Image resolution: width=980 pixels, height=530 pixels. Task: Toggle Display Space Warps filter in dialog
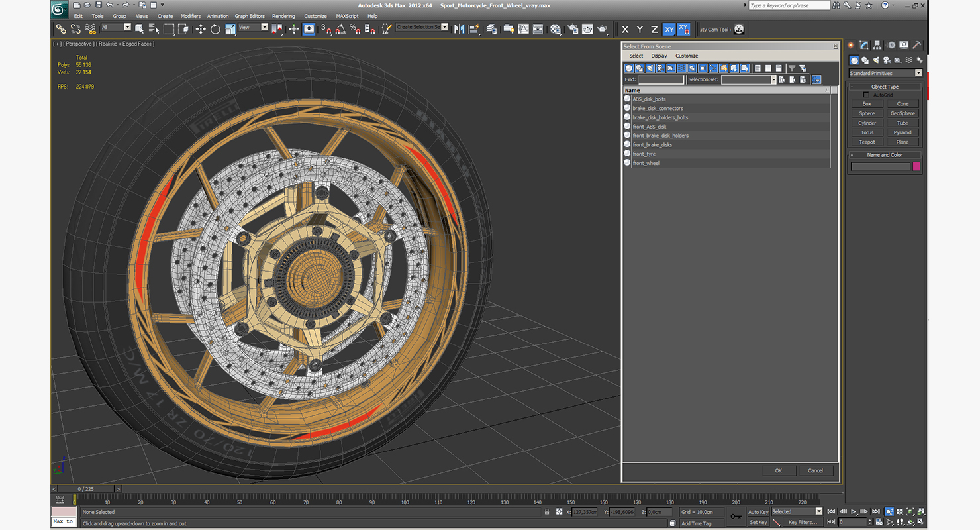pyautogui.click(x=681, y=68)
